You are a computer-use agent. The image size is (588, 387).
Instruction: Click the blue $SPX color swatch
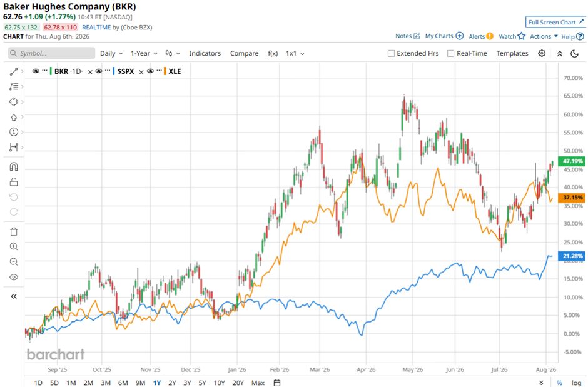pyautogui.click(x=114, y=71)
